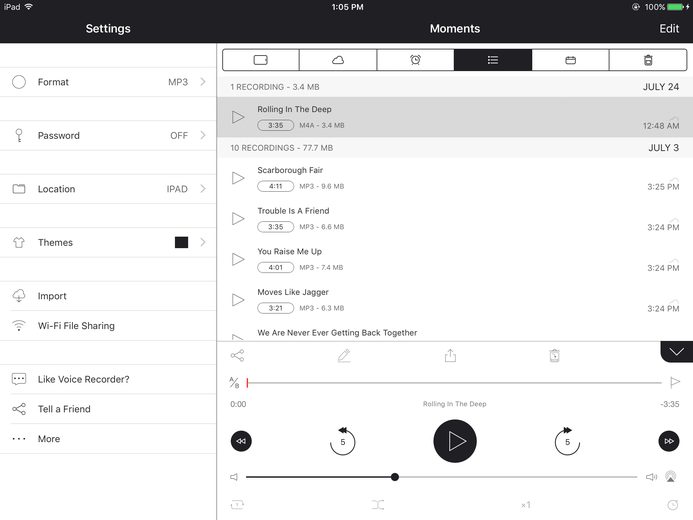
Task: Click the export upload icon
Action: [x=450, y=355]
